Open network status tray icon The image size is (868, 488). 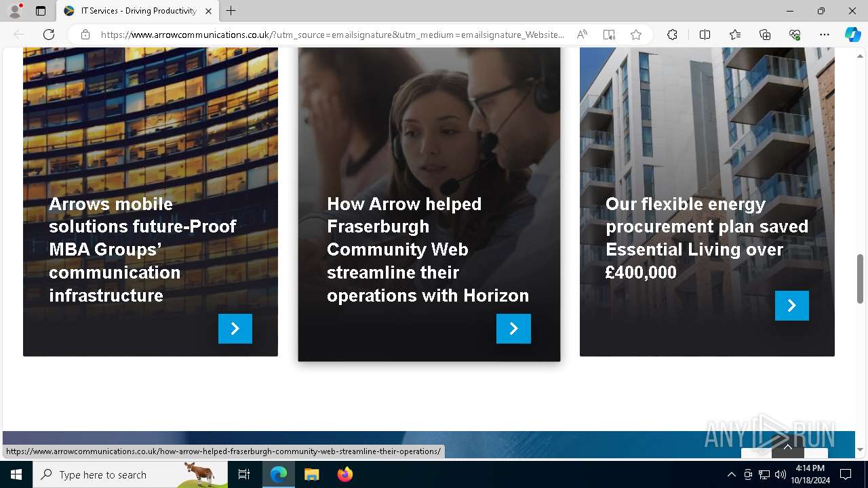tap(764, 474)
